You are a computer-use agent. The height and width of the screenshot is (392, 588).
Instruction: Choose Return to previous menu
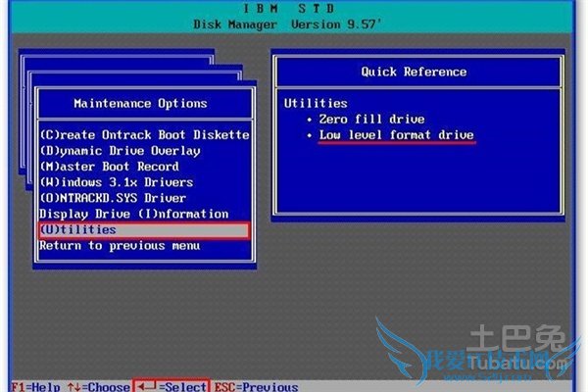click(120, 246)
